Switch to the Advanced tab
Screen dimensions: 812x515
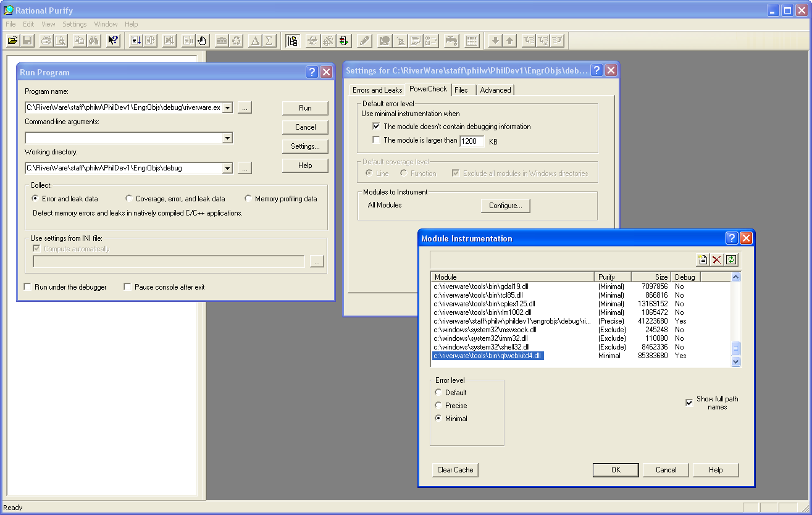[x=495, y=90]
